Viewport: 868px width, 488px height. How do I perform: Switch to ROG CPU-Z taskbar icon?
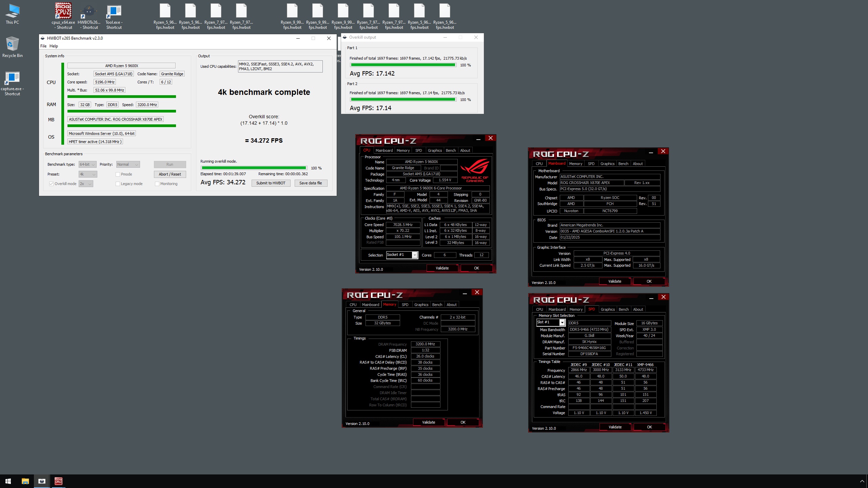(x=58, y=481)
